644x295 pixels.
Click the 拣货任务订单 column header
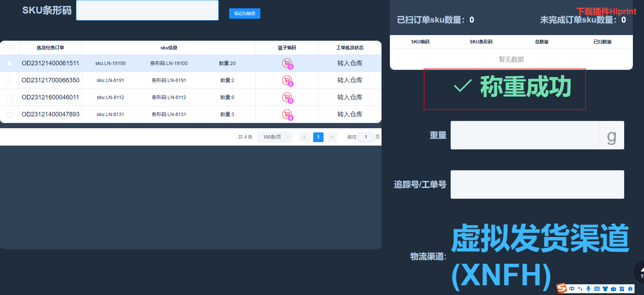pos(50,48)
